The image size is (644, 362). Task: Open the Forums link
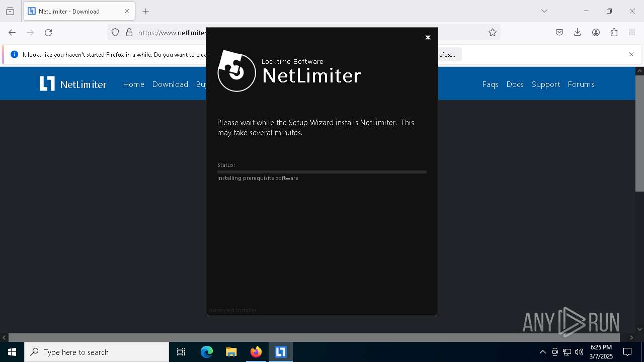pos(581,84)
